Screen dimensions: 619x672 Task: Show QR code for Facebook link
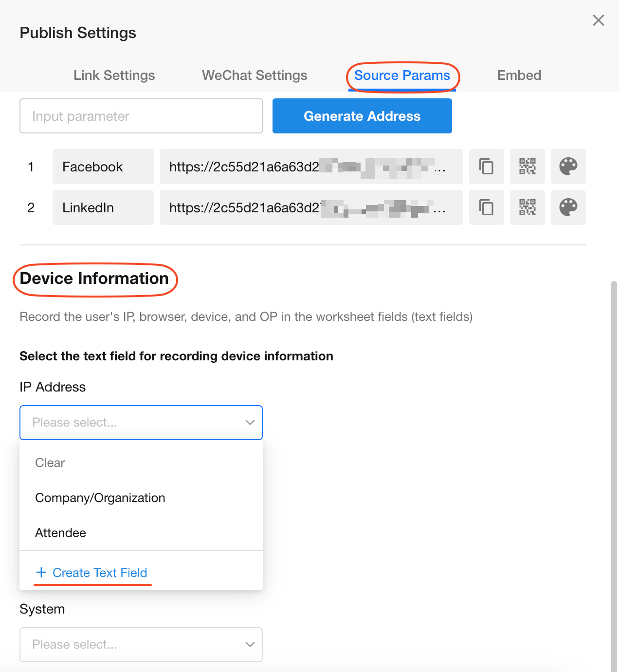tap(527, 167)
